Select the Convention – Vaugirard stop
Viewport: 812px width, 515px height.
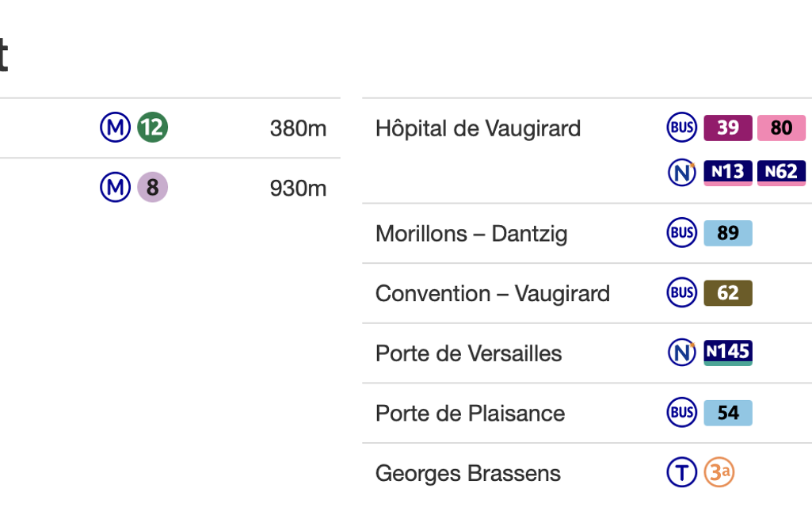(x=493, y=294)
